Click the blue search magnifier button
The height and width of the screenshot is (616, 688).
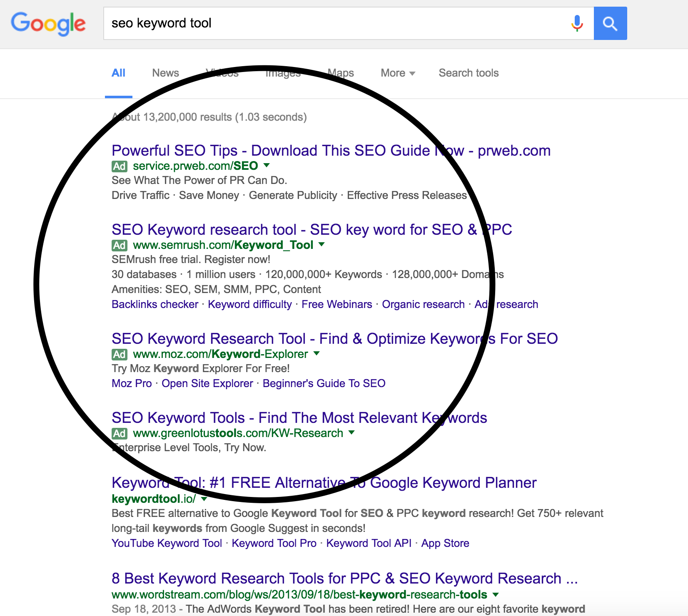tap(610, 23)
